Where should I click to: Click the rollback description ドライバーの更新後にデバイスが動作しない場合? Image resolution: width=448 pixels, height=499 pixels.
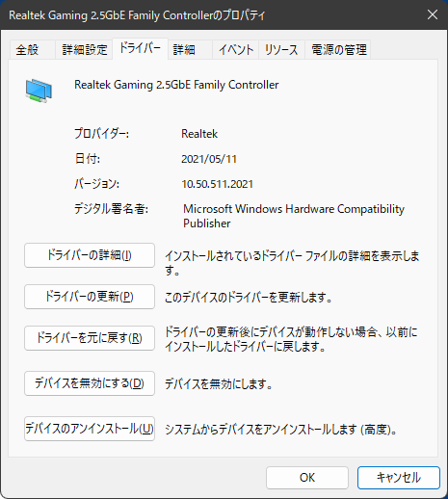tap(291, 339)
